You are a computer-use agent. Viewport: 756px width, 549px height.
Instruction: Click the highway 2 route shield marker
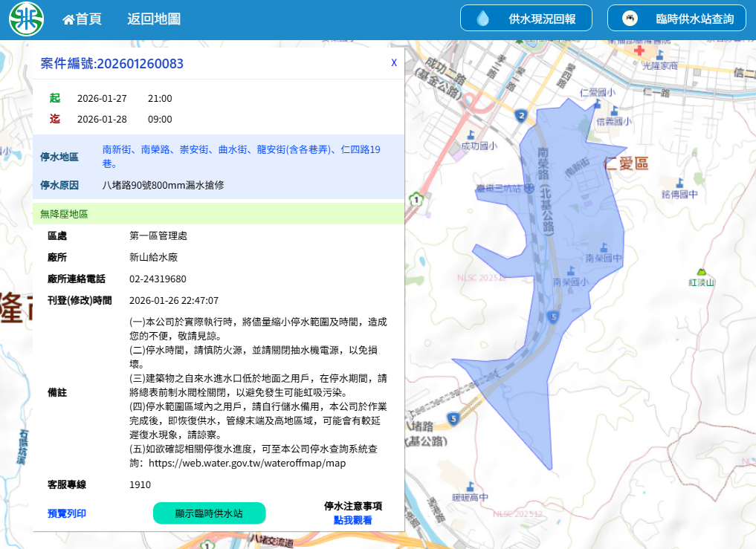(x=522, y=116)
